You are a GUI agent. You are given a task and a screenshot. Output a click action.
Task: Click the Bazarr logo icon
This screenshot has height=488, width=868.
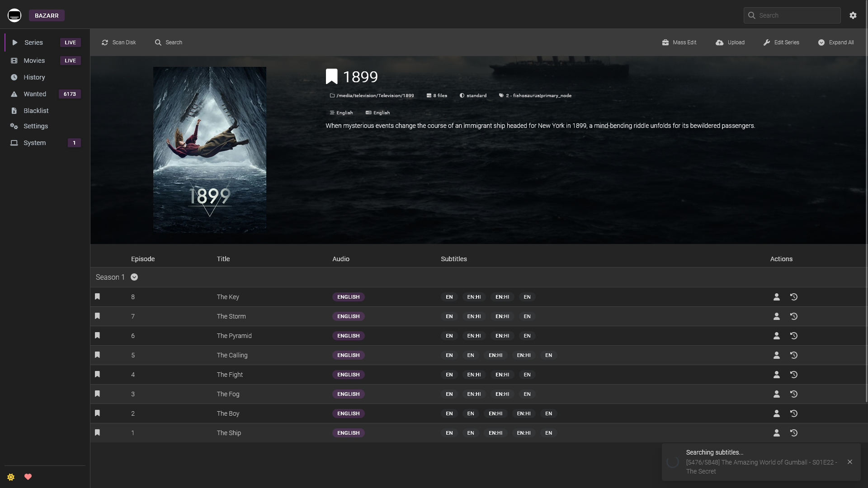pos(14,15)
